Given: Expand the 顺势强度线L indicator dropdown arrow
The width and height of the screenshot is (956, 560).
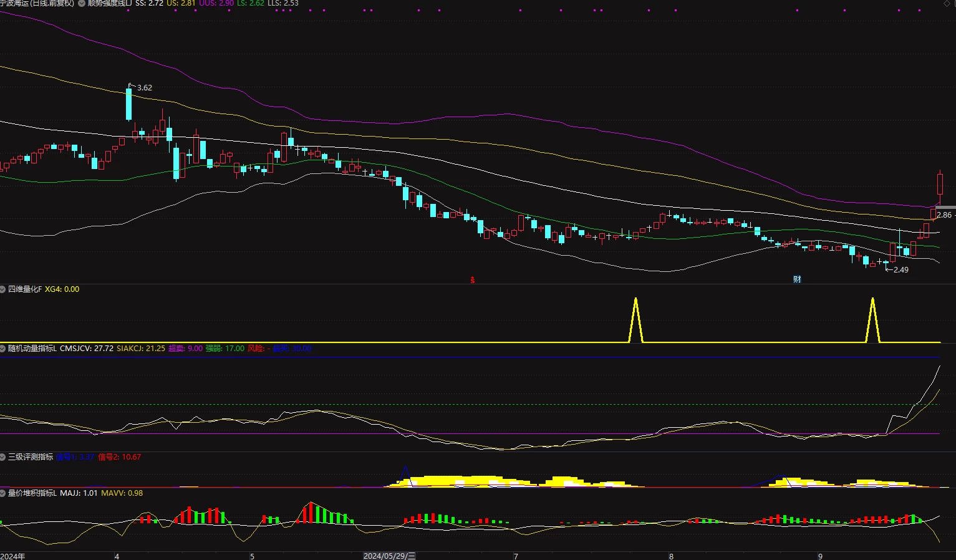Looking at the screenshot, I should coord(82,3).
